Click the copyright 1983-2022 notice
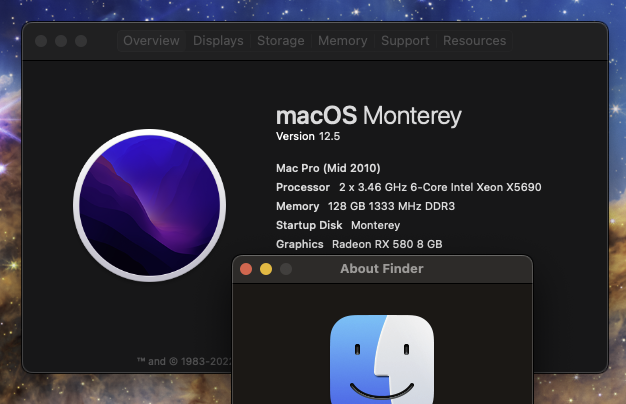The width and height of the screenshot is (626, 404). point(184,361)
